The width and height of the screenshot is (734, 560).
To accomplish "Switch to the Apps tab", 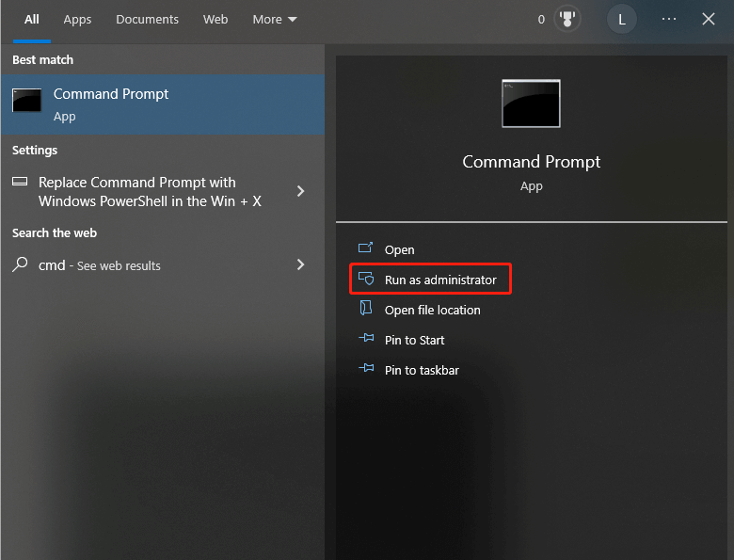I will coord(77,20).
